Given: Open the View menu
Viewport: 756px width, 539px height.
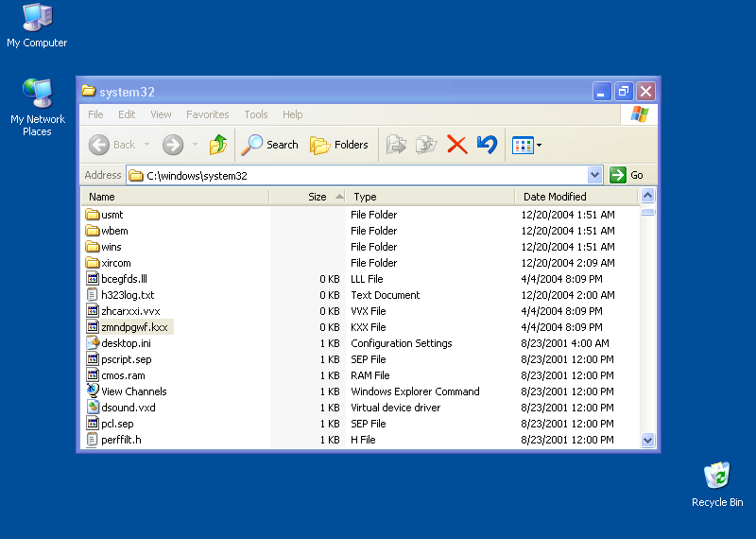Looking at the screenshot, I should point(161,114).
